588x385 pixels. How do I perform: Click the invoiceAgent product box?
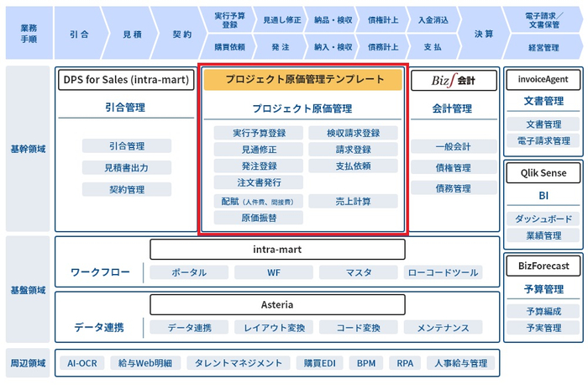(x=543, y=80)
